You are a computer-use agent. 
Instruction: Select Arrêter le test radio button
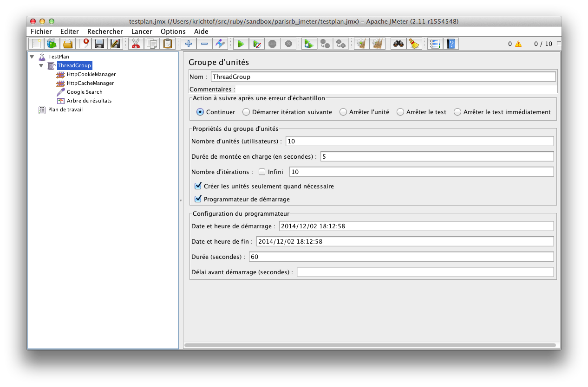400,112
